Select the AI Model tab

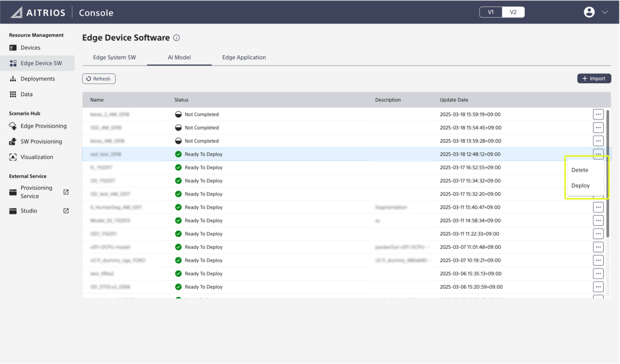click(x=179, y=57)
